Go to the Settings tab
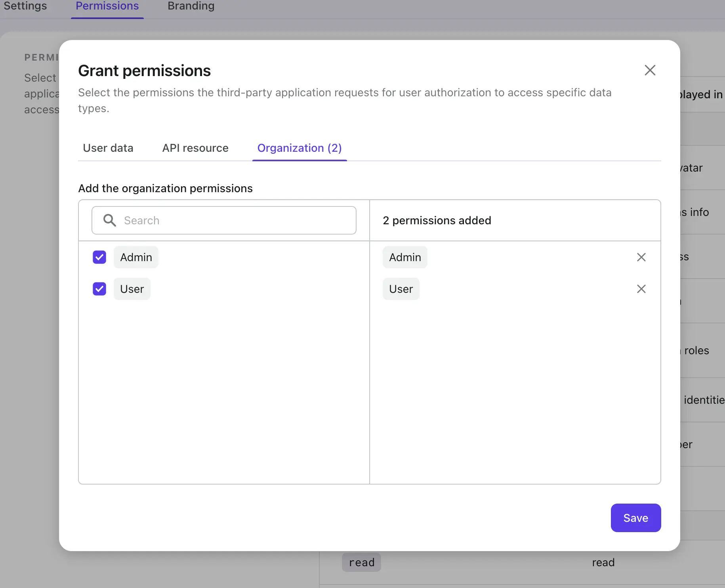The image size is (725, 588). [25, 6]
